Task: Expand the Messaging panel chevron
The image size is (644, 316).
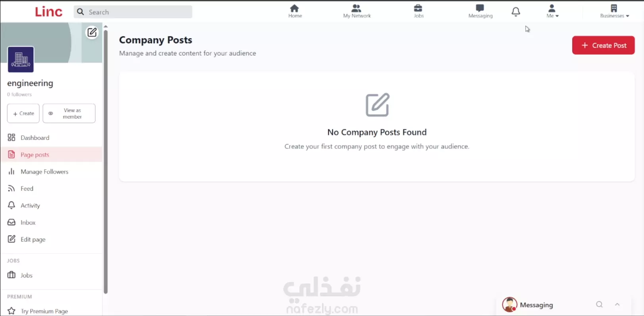Action: 617,305
